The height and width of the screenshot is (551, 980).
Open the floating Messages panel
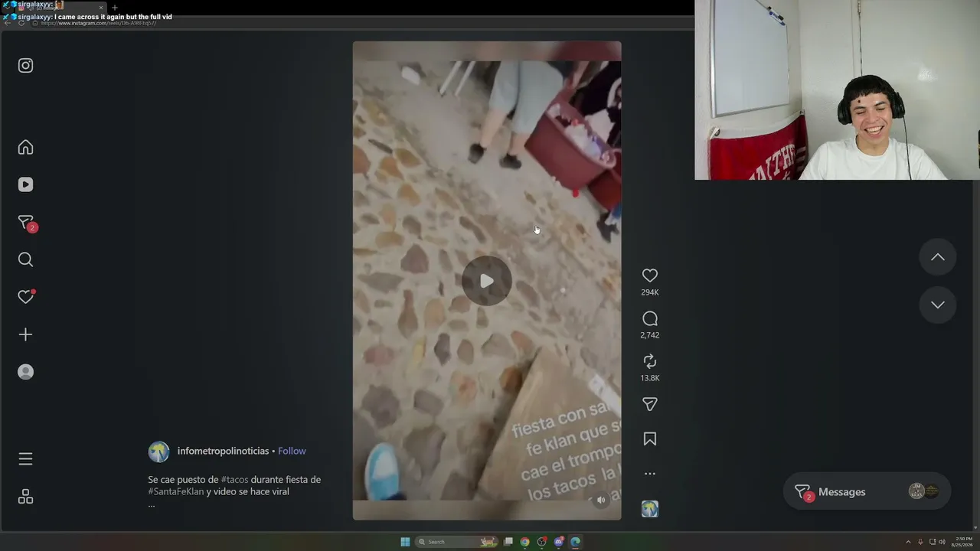[867, 491]
